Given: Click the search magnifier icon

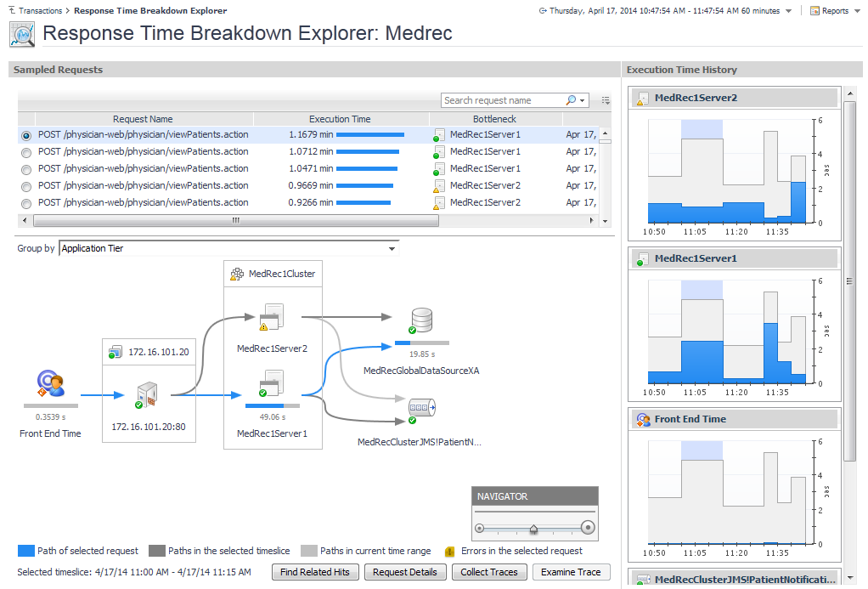Looking at the screenshot, I should pos(572,100).
